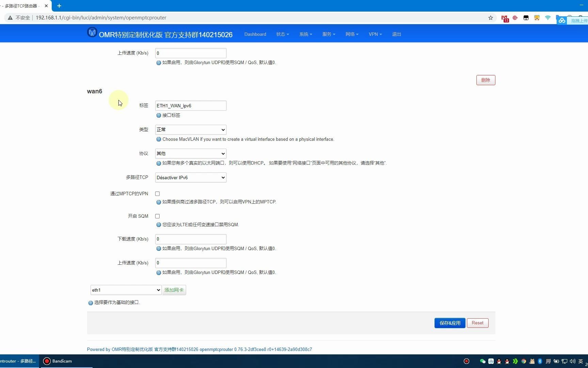
Task: Close the 多路径TCP路由器 browser tab
Action: (x=46, y=6)
